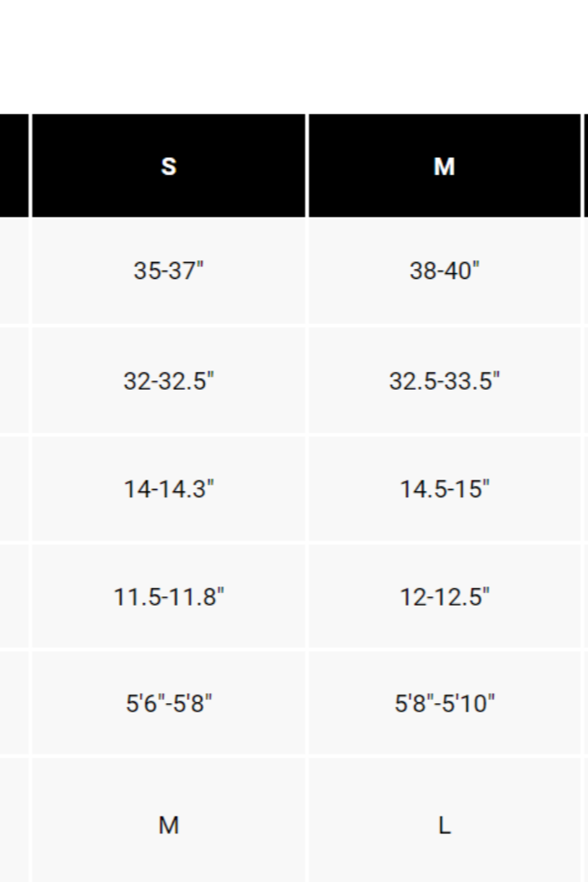The height and width of the screenshot is (882, 588).
Task: Click the partial cell left of 35-37"
Action: click(x=13, y=271)
